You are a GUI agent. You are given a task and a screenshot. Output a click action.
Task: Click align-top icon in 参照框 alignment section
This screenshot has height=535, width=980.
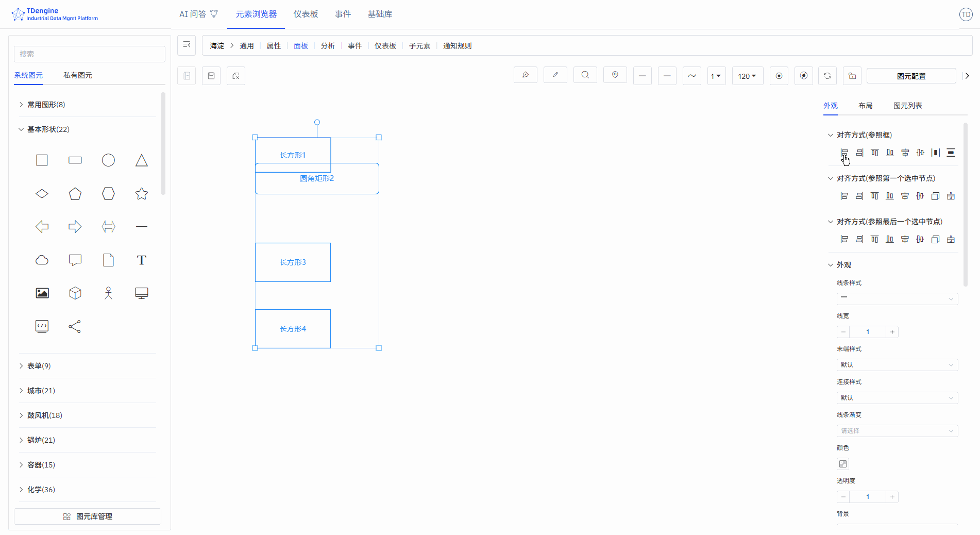(874, 153)
